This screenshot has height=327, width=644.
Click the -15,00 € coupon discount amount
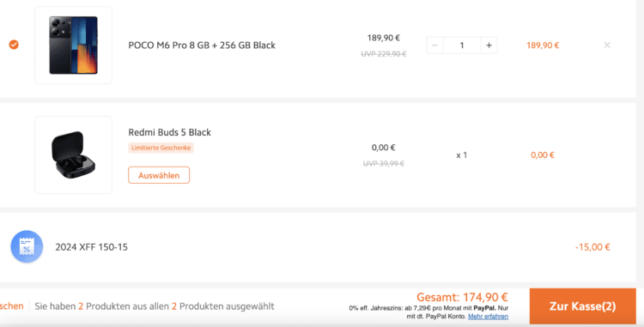(592, 247)
